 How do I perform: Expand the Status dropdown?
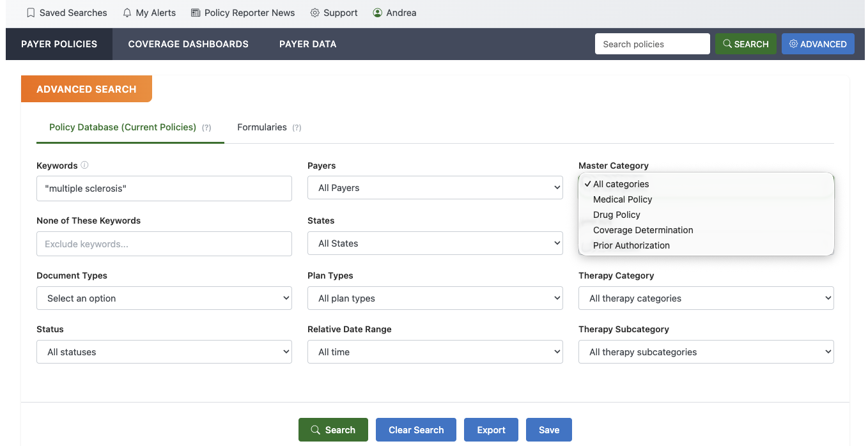164,351
